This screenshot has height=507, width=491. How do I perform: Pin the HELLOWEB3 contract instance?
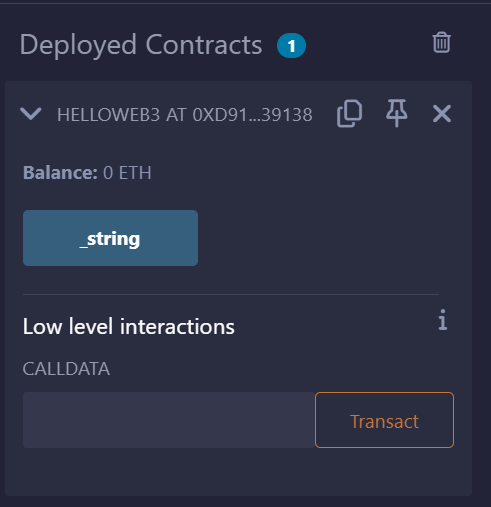click(x=396, y=113)
